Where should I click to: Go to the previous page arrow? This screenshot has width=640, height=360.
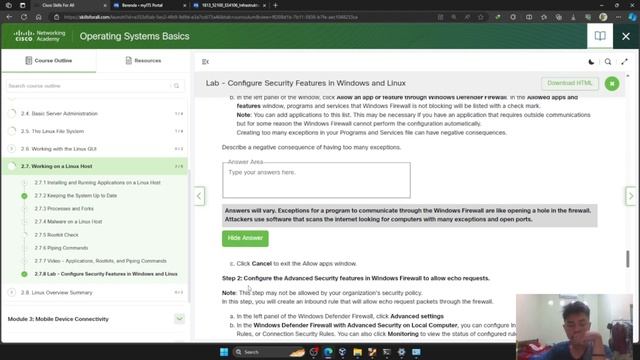[x=199, y=196]
